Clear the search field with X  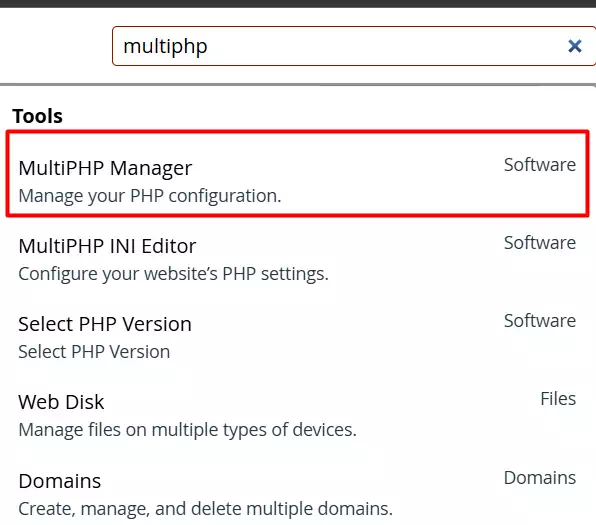[575, 46]
